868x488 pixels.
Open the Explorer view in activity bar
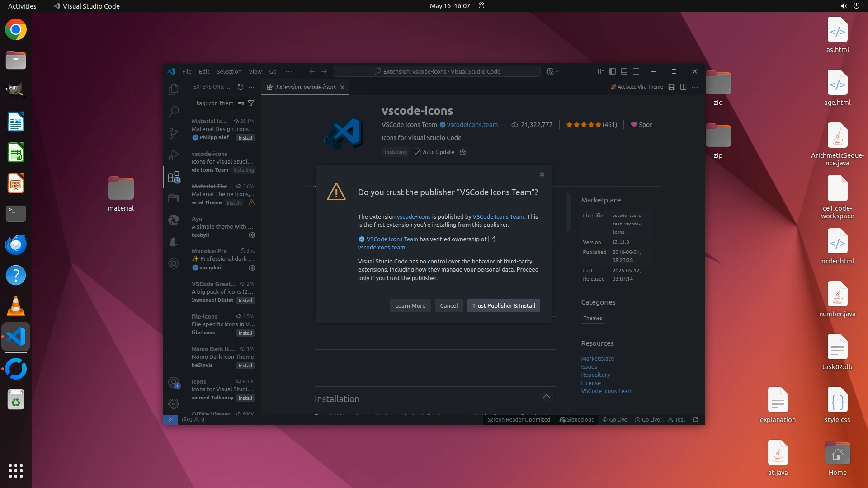click(173, 90)
